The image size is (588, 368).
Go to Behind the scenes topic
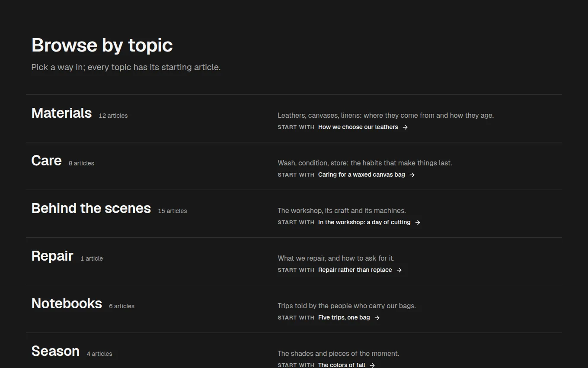[91, 208]
